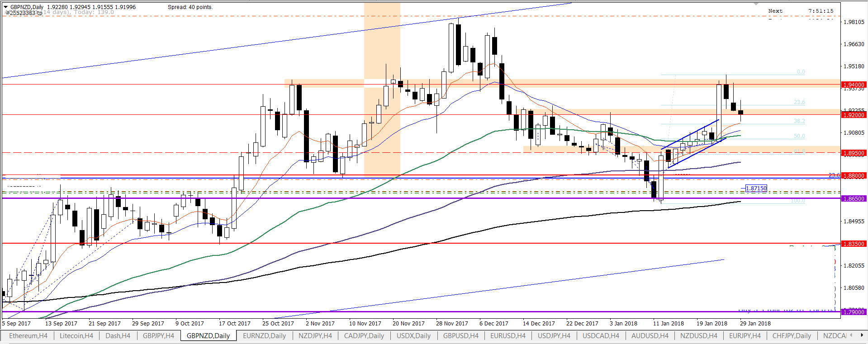Open the Litecoin,H4 chart tab
This screenshot has height=344, width=868.
tap(76, 336)
